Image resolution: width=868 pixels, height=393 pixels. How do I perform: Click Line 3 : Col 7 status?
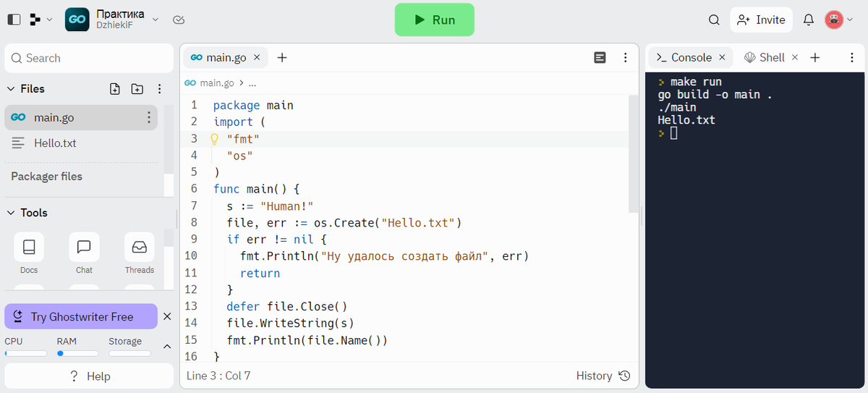pyautogui.click(x=218, y=376)
